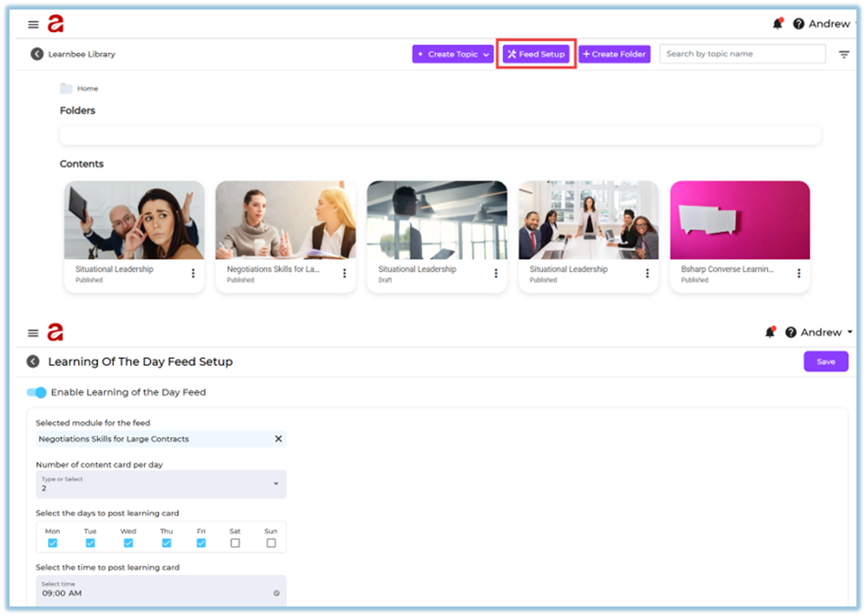Click the Search by topic name field
This screenshot has height=616, width=866.
coord(742,54)
